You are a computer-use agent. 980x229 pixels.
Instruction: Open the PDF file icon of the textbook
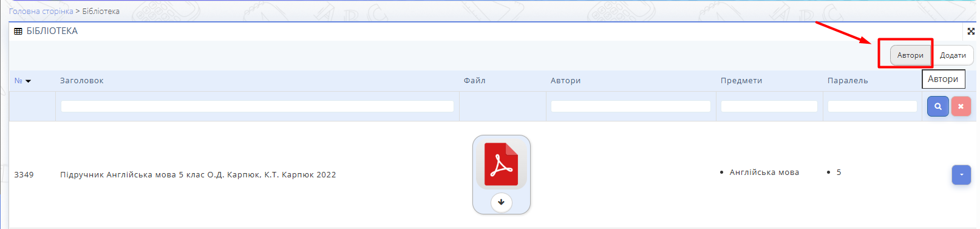[x=501, y=164]
